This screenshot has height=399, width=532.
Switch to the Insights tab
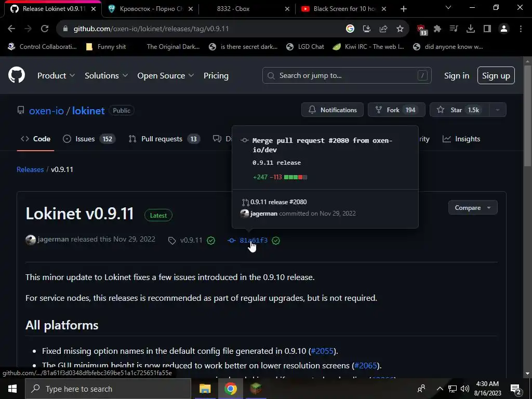461,139
